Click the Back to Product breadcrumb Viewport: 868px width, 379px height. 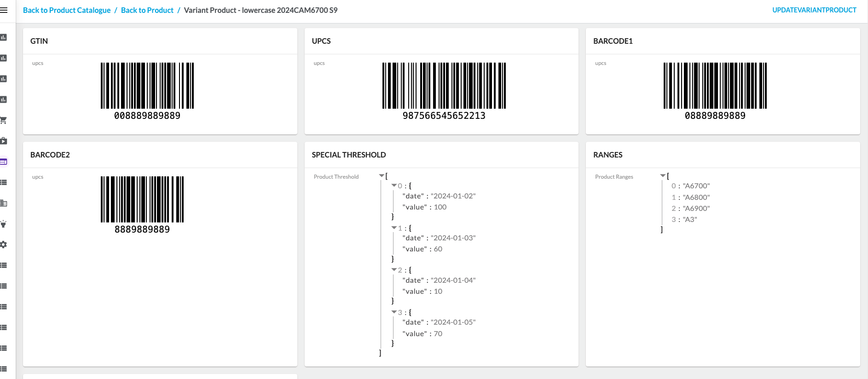(147, 10)
